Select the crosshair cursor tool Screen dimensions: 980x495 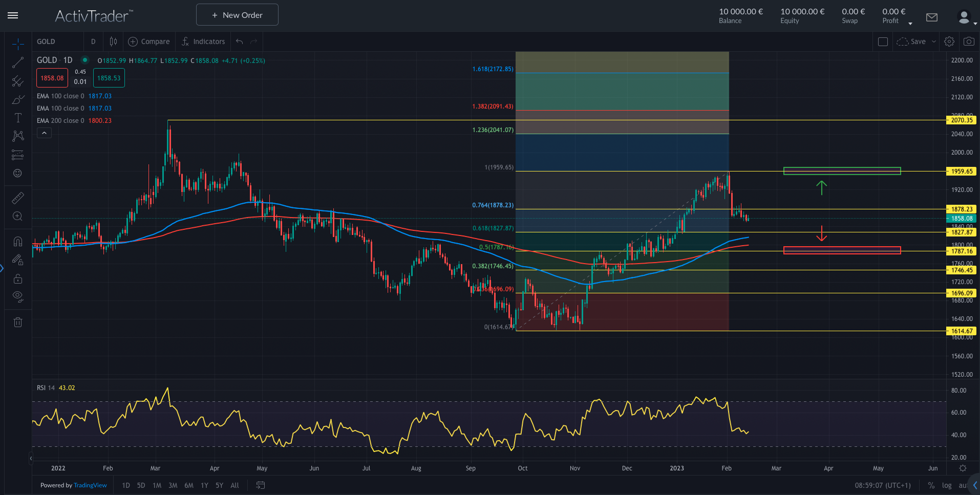17,44
